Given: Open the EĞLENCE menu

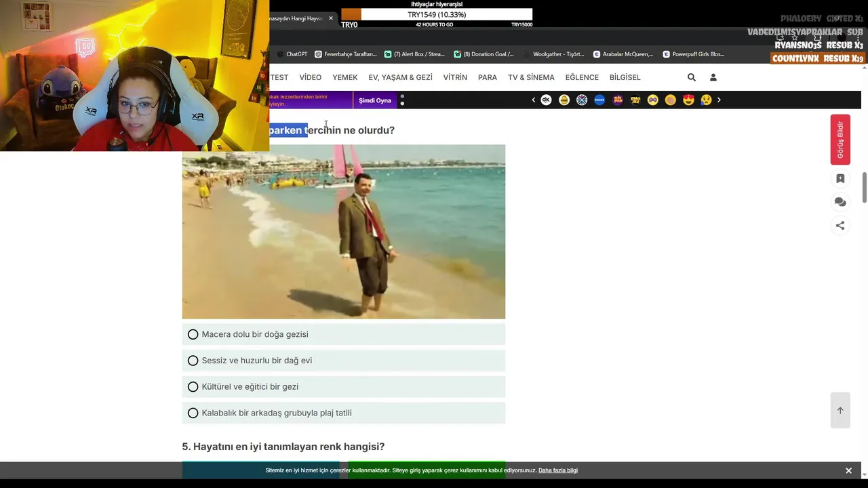Looking at the screenshot, I should (x=582, y=77).
